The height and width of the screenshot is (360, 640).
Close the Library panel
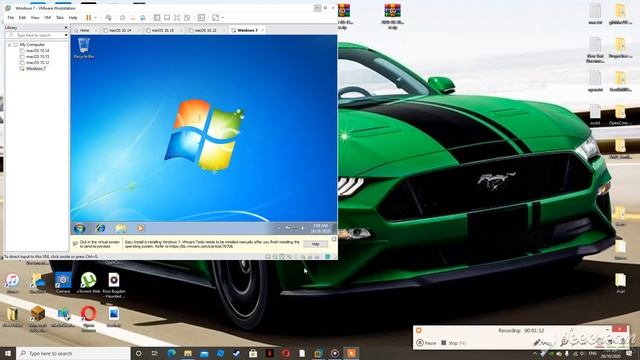66,27
